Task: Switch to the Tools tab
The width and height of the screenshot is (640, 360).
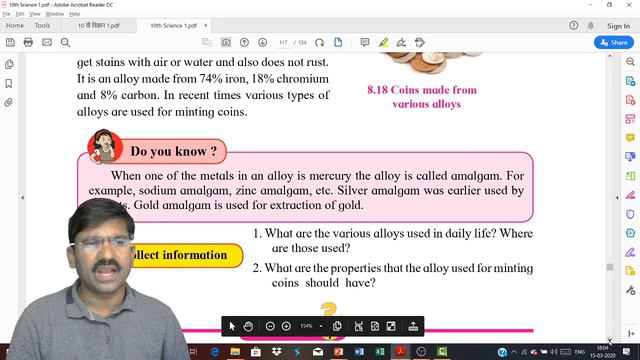Action: (42, 25)
